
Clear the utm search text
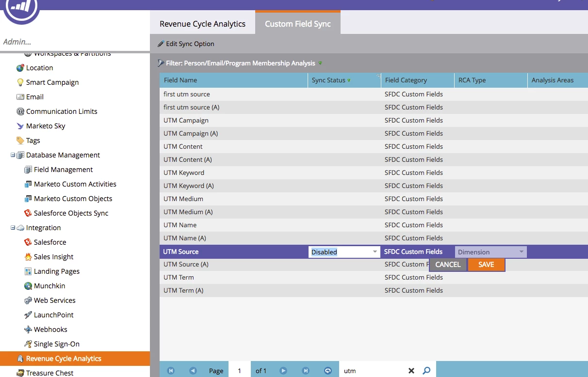click(411, 371)
